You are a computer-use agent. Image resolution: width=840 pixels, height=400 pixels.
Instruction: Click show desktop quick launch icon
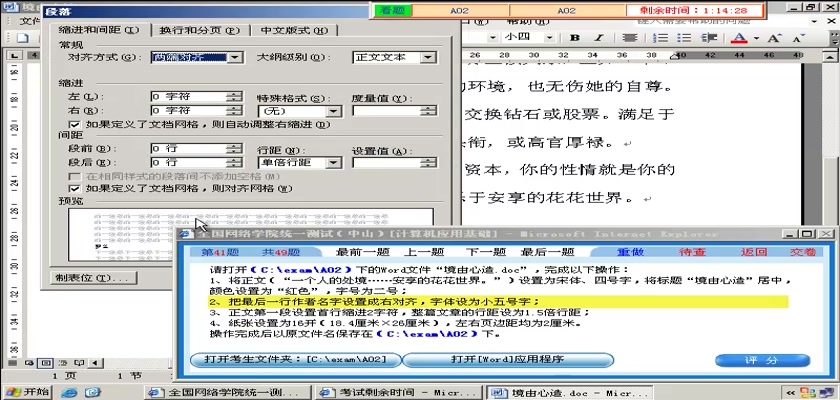[x=93, y=392]
